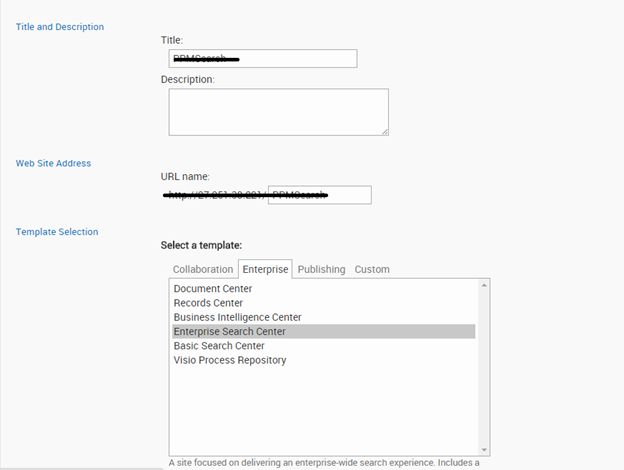Click the Title text field

(x=262, y=59)
